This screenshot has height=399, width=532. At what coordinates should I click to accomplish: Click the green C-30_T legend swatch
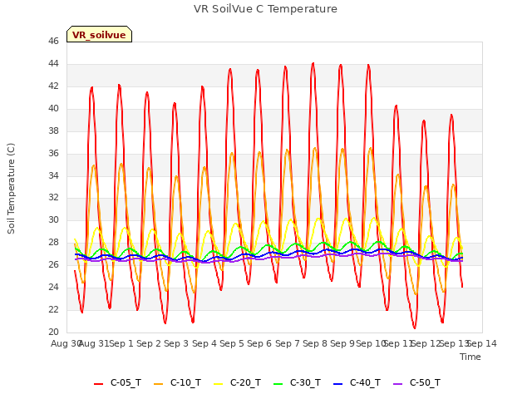pyautogui.click(x=278, y=384)
